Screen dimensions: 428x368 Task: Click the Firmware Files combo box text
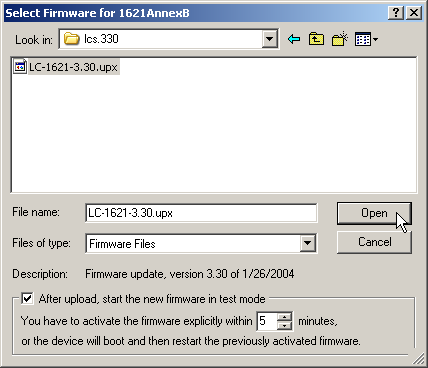[x=122, y=244]
